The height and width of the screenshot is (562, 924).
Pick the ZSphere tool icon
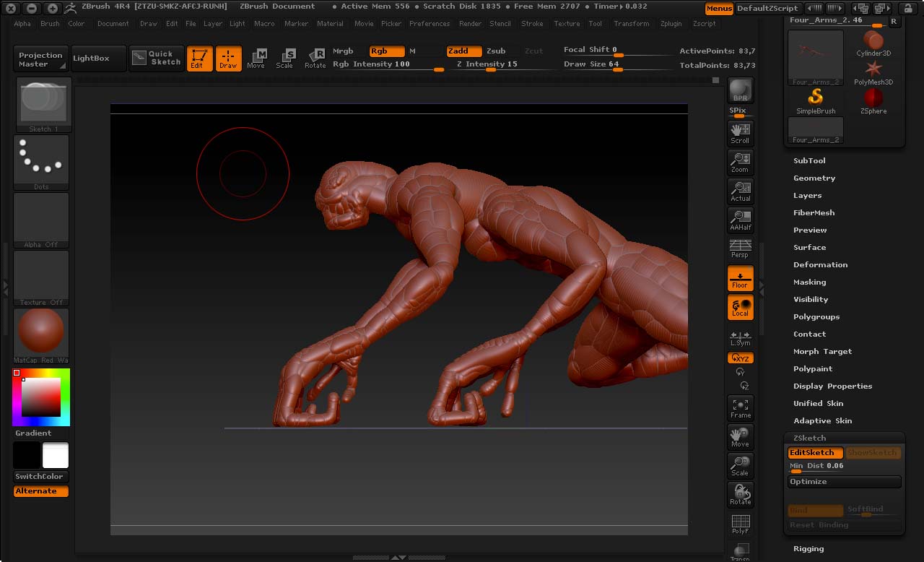pos(873,100)
